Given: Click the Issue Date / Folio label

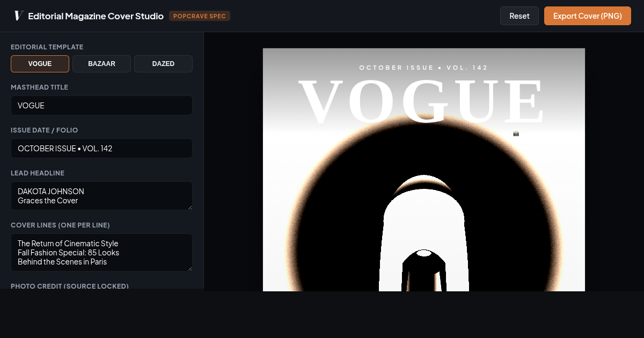Looking at the screenshot, I should click(x=45, y=130).
